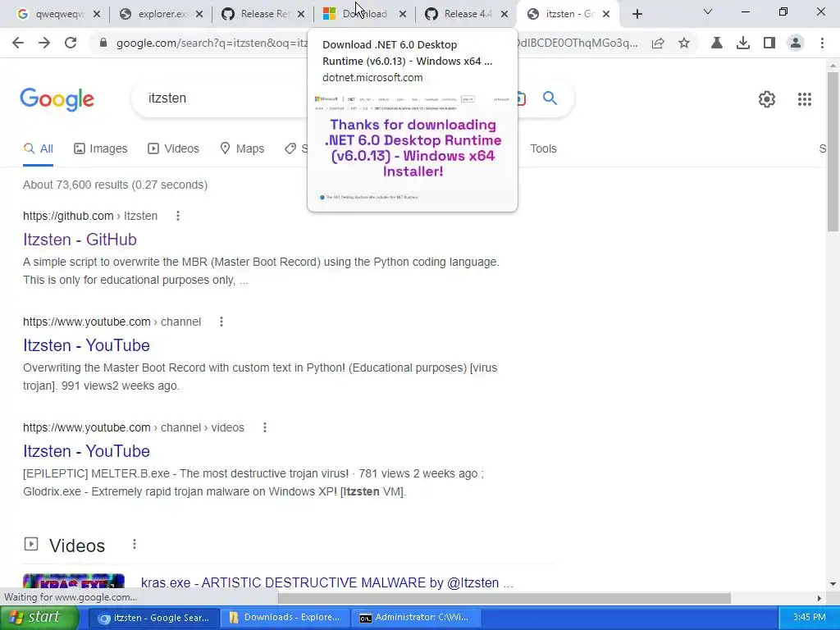Share this page via the share icon
Screen dimensions: 840x630
click(658, 43)
